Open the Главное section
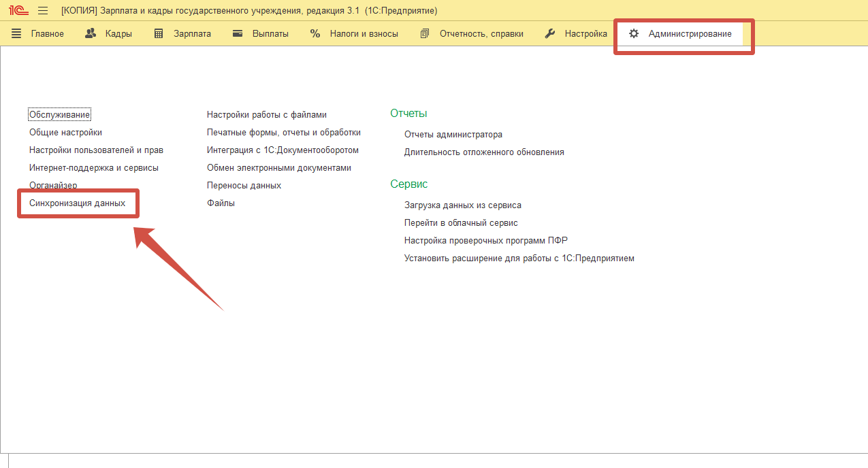 tap(37, 33)
